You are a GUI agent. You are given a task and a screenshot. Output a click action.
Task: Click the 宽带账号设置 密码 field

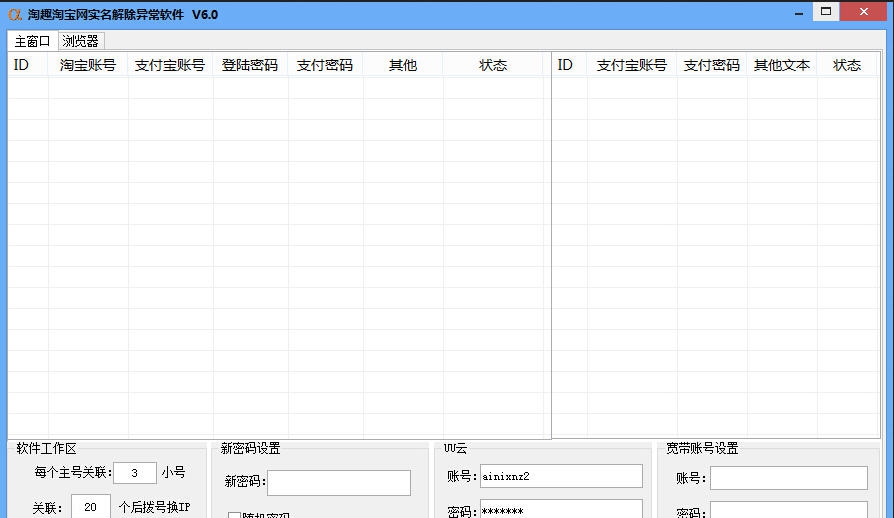point(789,511)
